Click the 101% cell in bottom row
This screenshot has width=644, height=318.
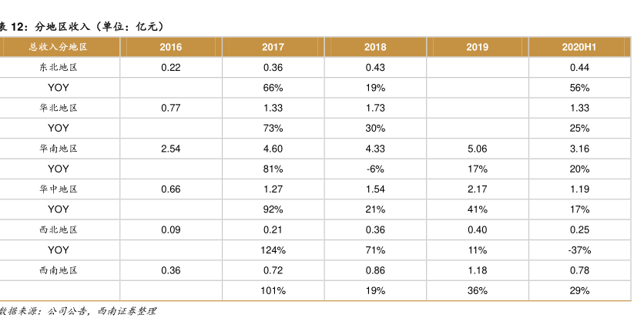[x=273, y=290]
